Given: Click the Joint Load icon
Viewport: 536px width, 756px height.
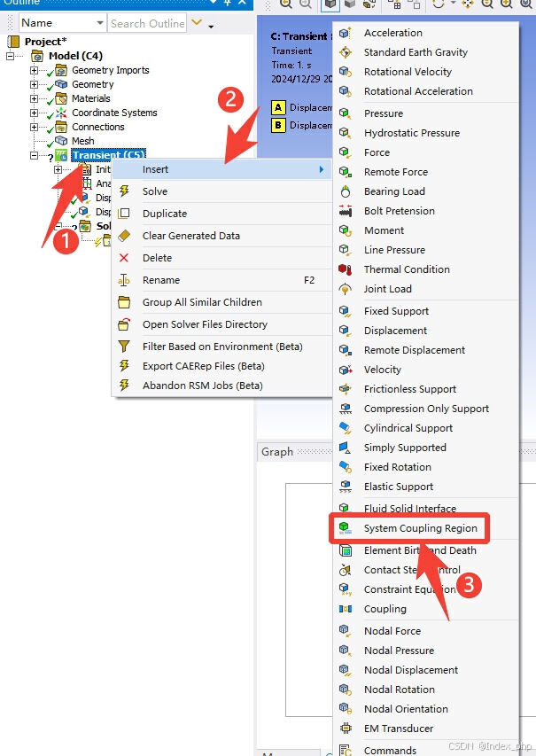Looking at the screenshot, I should click(346, 289).
